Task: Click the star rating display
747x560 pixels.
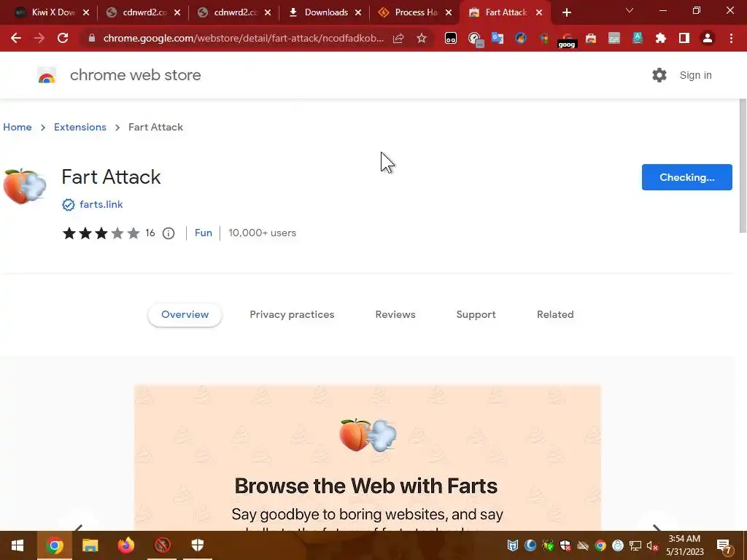Action: click(x=101, y=233)
